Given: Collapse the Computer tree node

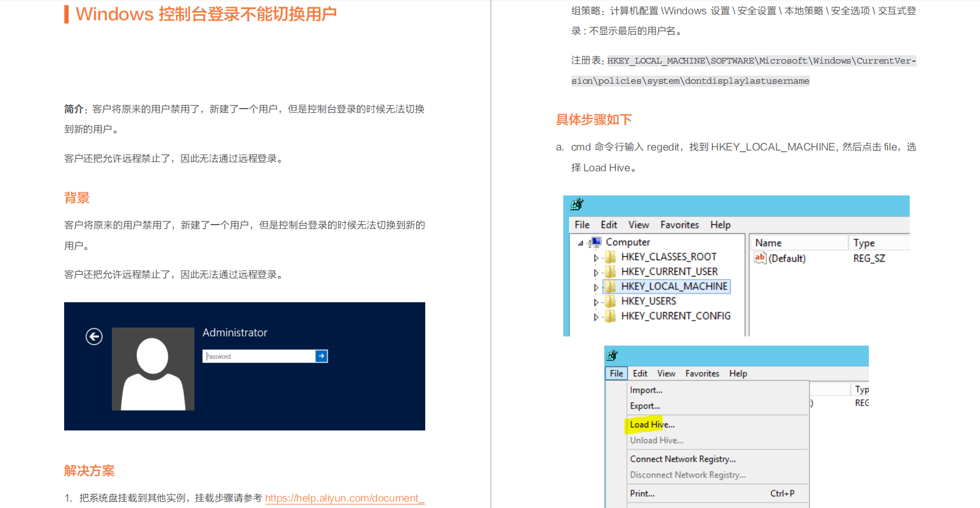Looking at the screenshot, I should (580, 243).
